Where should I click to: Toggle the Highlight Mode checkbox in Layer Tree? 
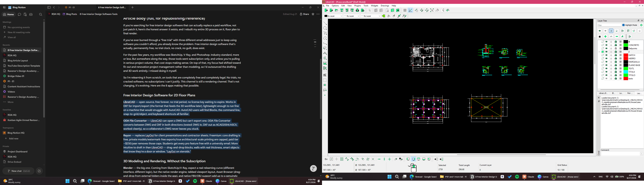[x=624, y=25]
